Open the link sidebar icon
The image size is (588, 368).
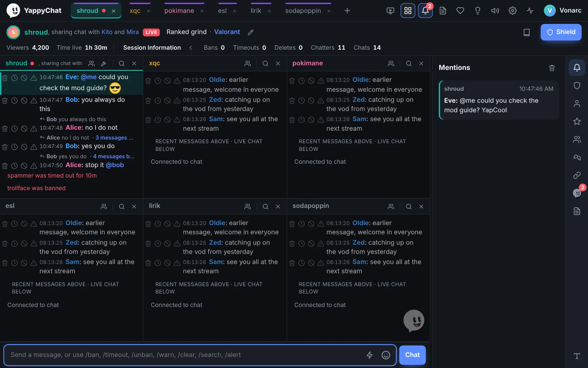(577, 175)
